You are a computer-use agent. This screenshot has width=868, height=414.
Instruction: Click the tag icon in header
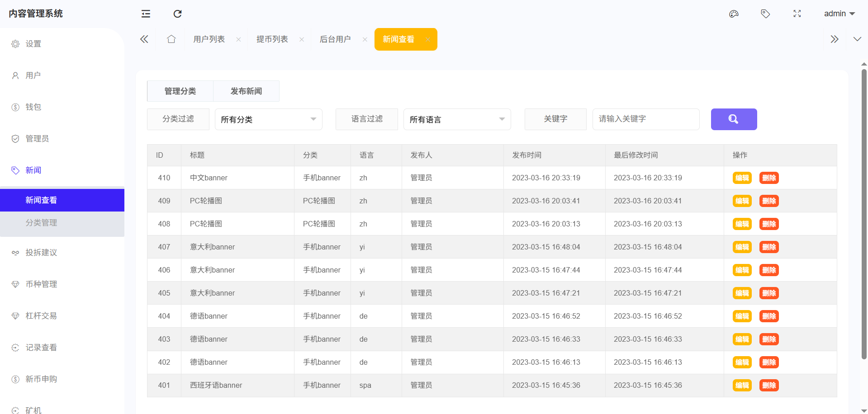pos(765,14)
